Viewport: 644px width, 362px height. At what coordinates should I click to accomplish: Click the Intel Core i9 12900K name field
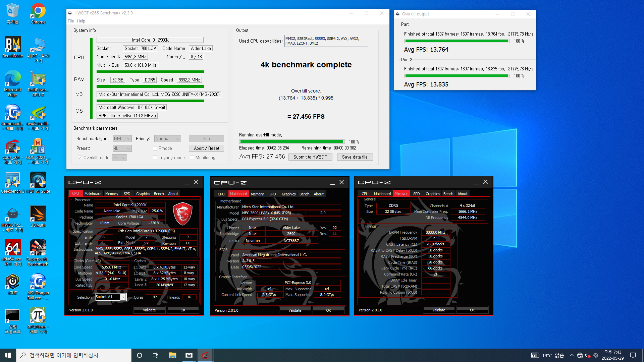coord(150,40)
